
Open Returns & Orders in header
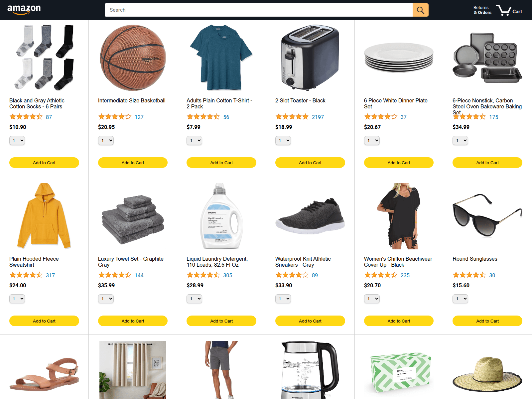point(482,10)
